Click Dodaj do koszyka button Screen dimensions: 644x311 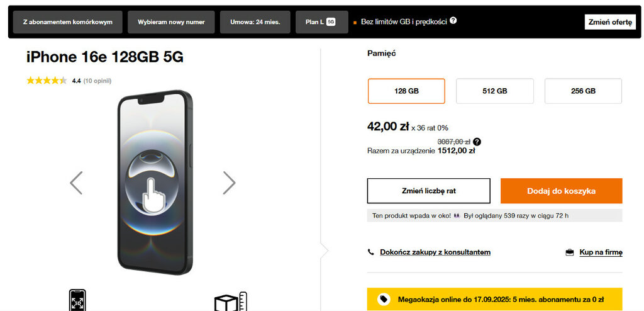[x=561, y=191]
